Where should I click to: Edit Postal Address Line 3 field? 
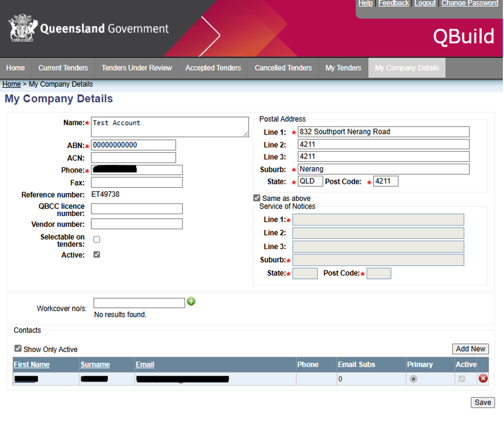(383, 156)
